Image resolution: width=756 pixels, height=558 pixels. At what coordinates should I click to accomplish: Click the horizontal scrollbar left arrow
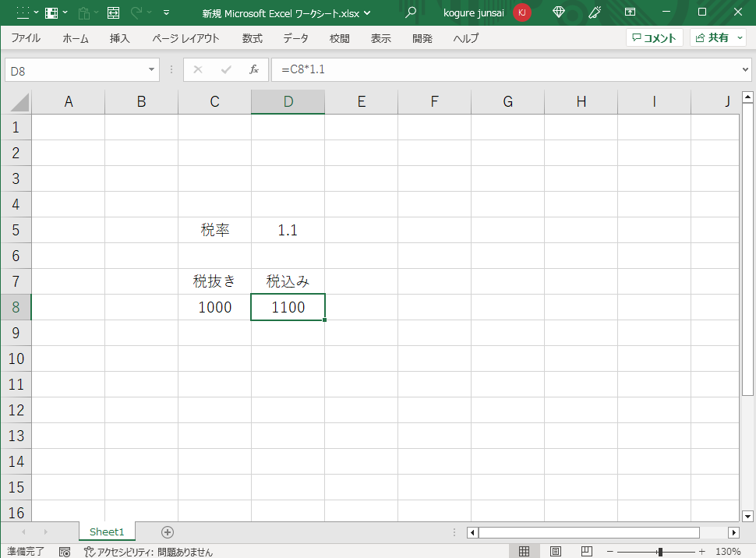[472, 532]
